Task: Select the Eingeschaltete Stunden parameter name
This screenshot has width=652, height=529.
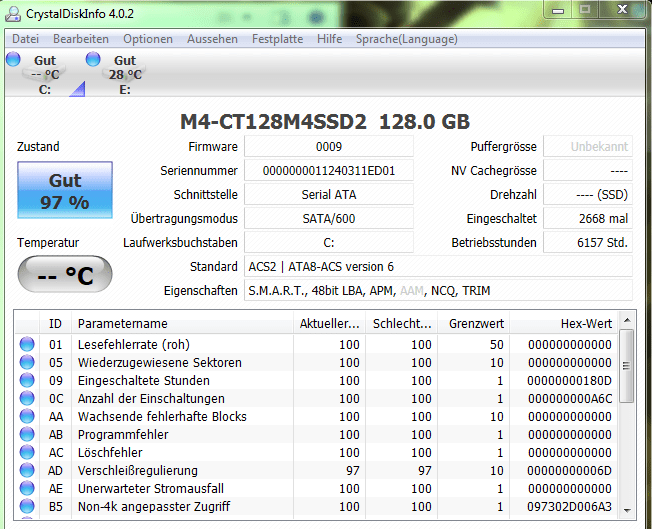Action: pyautogui.click(x=143, y=380)
